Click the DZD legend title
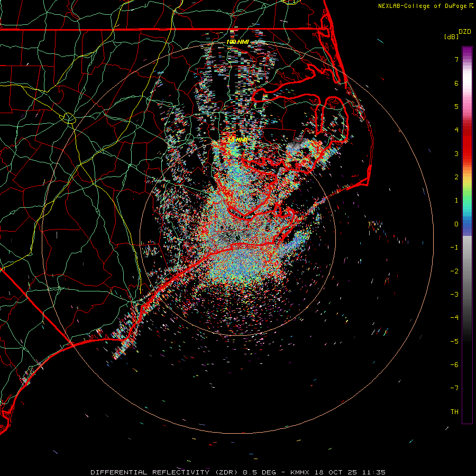 click(x=465, y=32)
